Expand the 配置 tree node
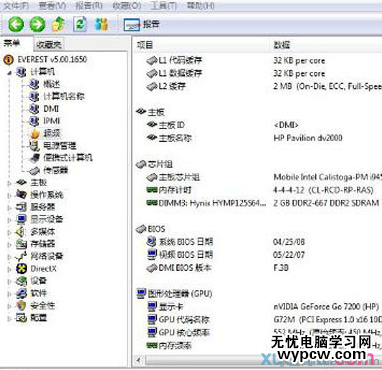382x370 pixels. [9, 318]
